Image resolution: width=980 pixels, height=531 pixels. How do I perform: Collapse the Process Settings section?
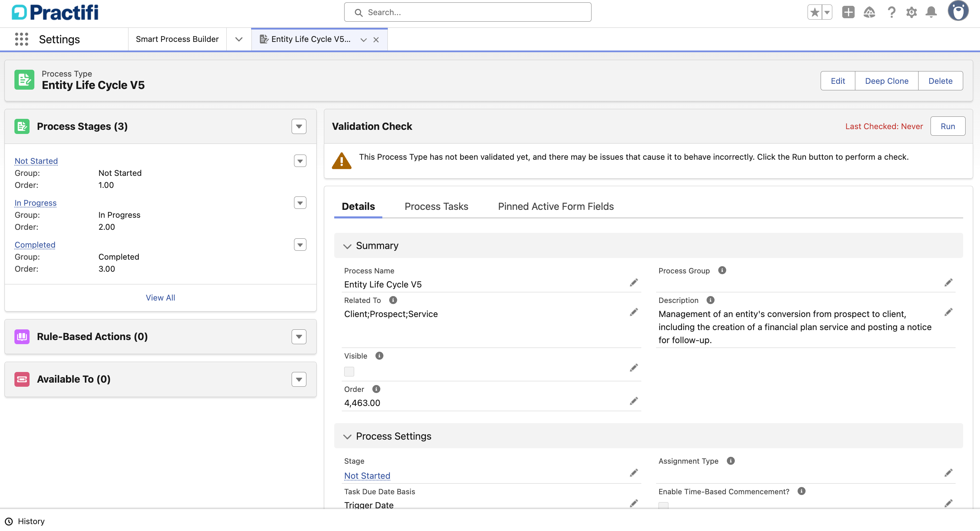coord(347,436)
